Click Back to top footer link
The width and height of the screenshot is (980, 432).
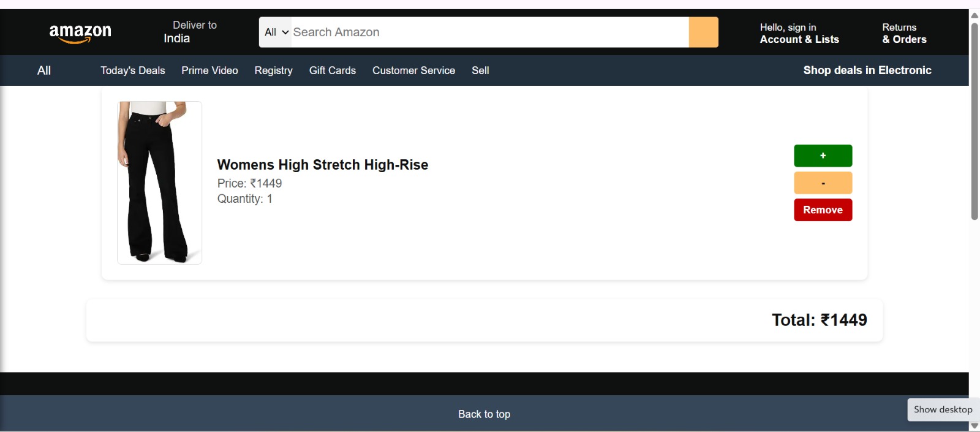click(x=484, y=414)
